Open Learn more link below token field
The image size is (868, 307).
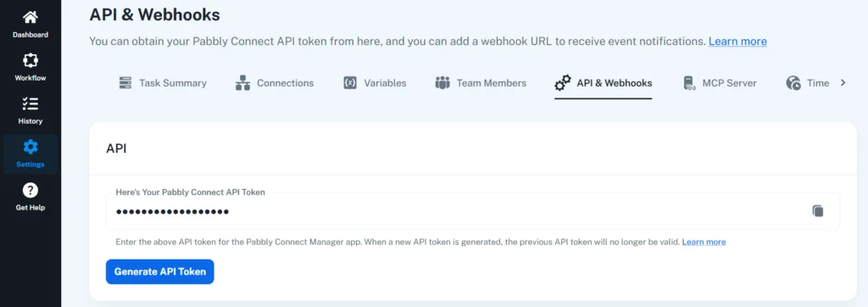704,243
